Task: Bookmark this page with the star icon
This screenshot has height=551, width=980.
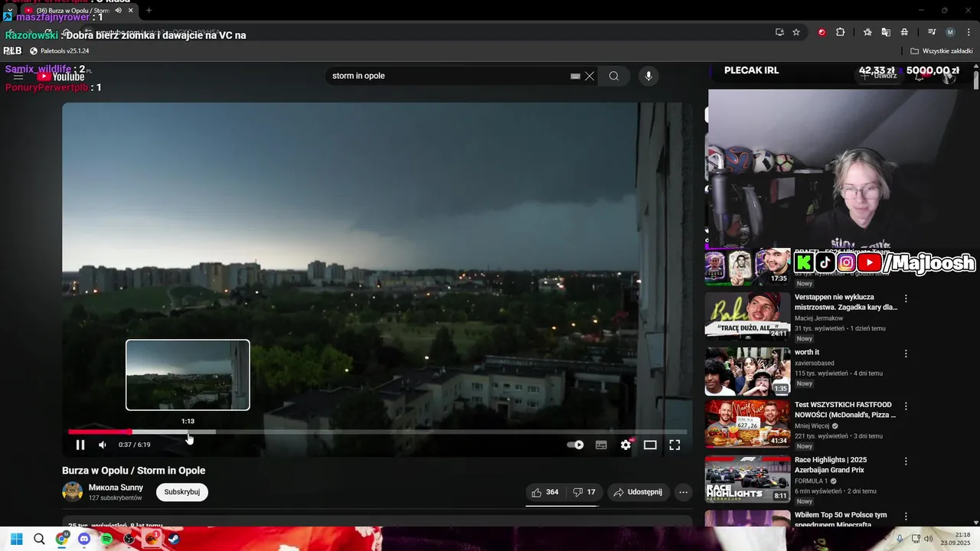Action: [796, 32]
